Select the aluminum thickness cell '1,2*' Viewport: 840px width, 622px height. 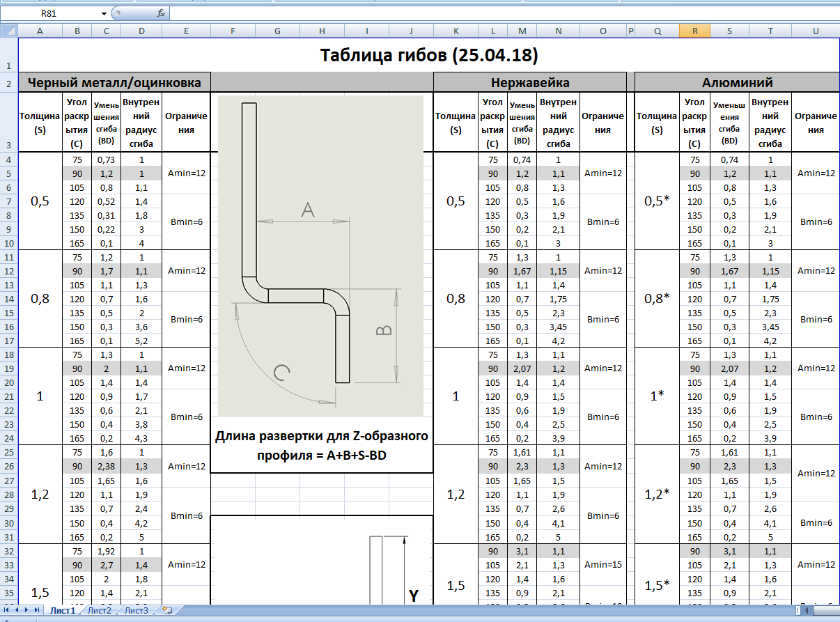658,495
